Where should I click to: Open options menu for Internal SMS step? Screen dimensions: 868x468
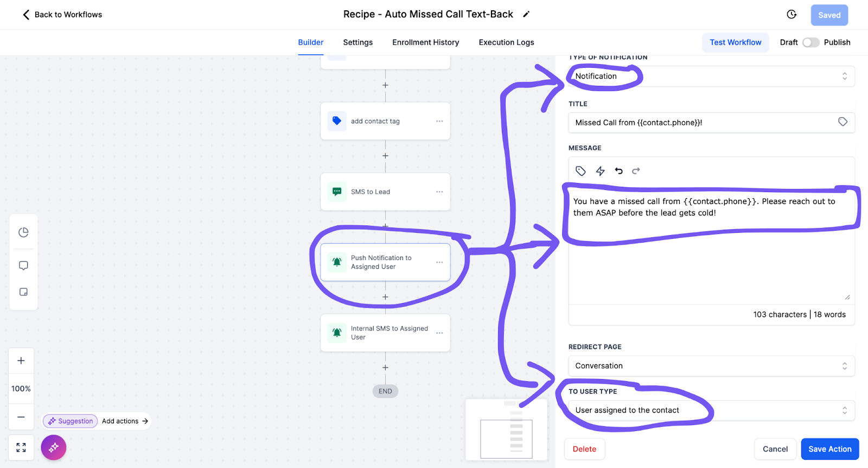[x=439, y=333]
